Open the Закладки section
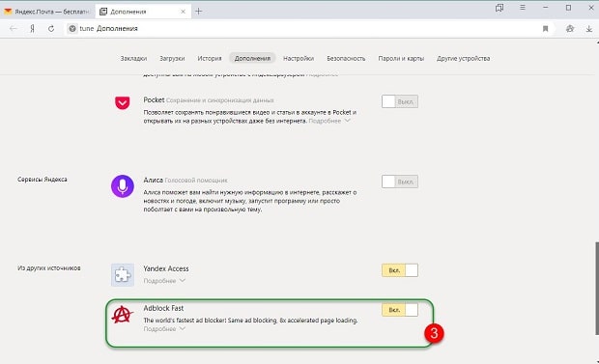Image resolution: width=599 pixels, height=364 pixels. click(x=133, y=59)
